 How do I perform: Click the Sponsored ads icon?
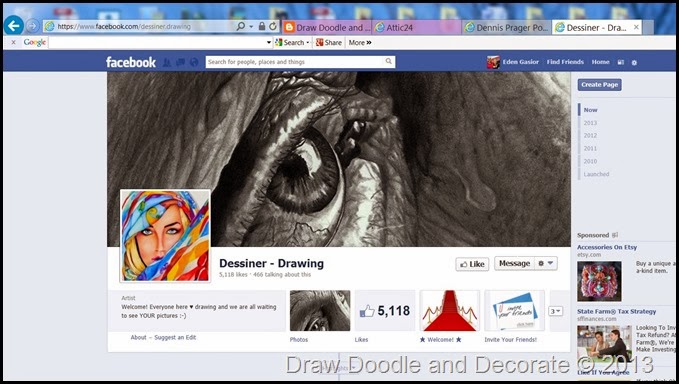coord(615,235)
